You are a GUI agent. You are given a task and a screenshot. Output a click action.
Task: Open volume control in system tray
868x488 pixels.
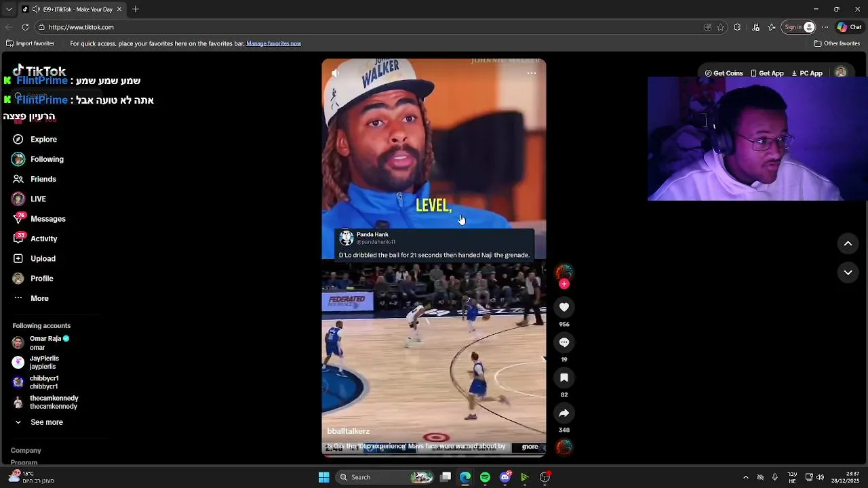(820, 477)
